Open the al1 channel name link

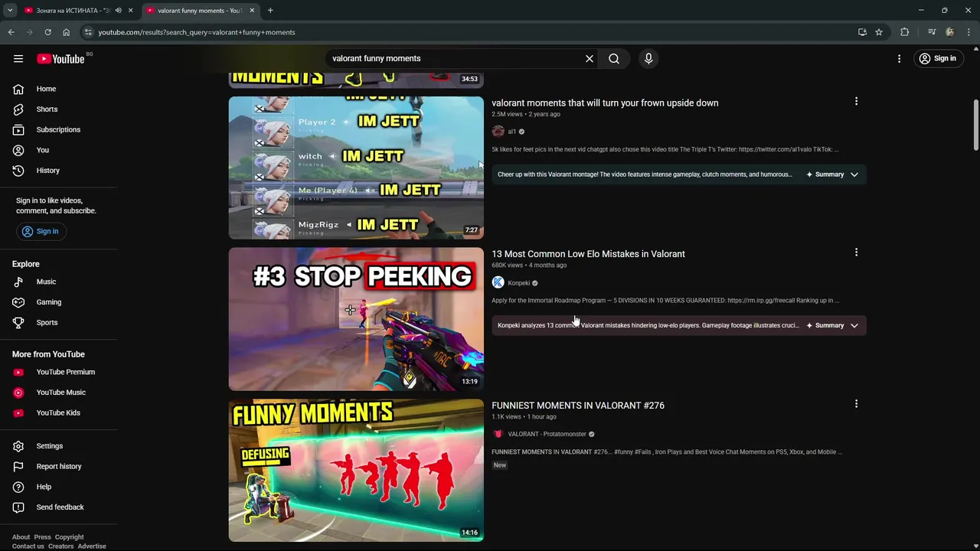pos(511,132)
